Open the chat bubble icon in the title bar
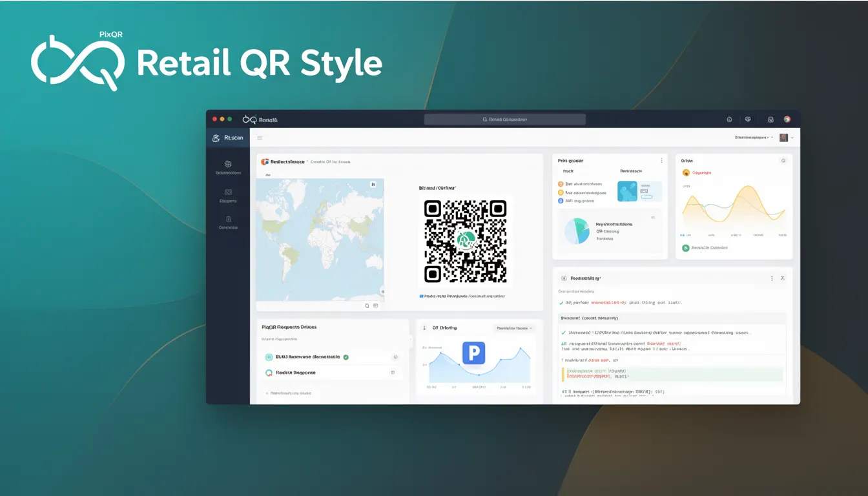Image resolution: width=868 pixels, height=496 pixels. (748, 119)
